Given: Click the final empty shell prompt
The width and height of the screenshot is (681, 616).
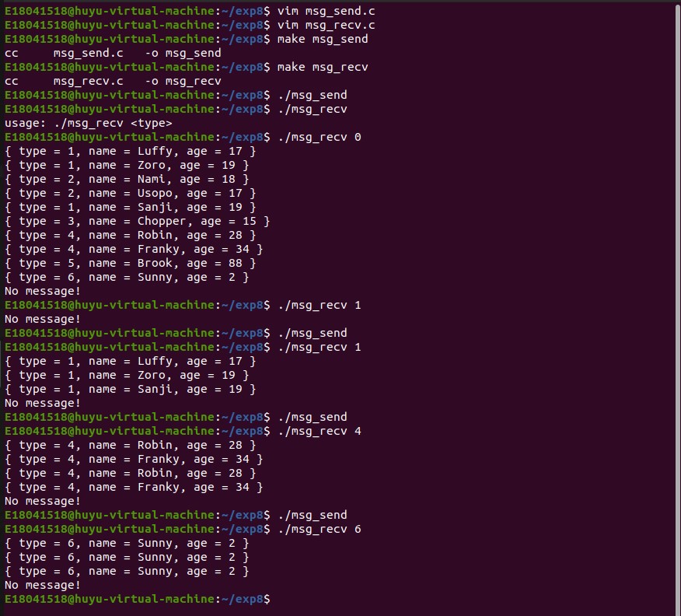Looking at the screenshot, I should tap(138, 599).
